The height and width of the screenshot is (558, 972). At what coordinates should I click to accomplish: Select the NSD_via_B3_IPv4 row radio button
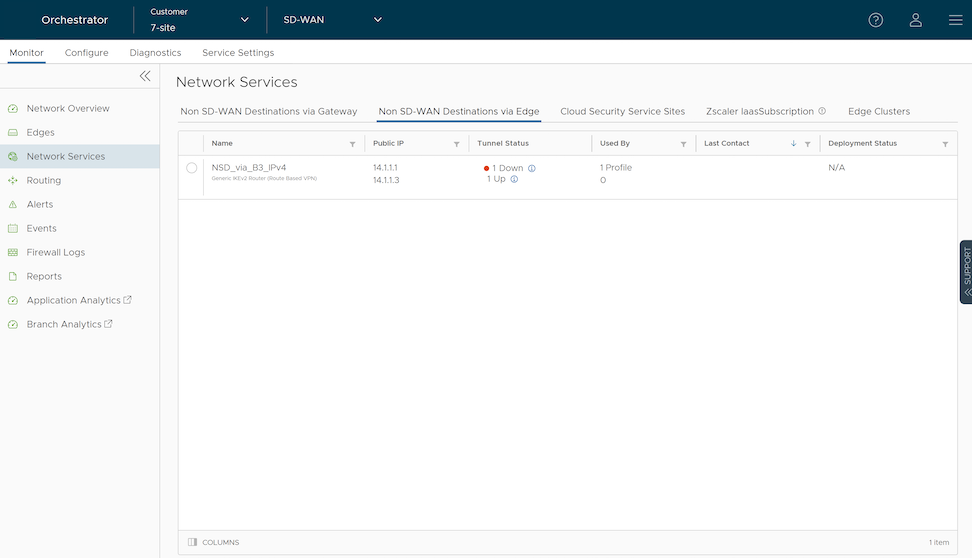coord(192,168)
